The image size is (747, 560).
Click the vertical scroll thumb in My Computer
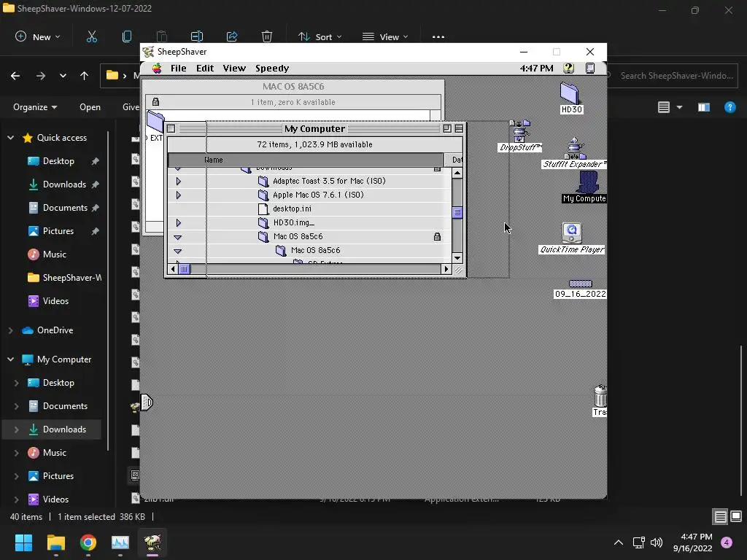coord(457,212)
